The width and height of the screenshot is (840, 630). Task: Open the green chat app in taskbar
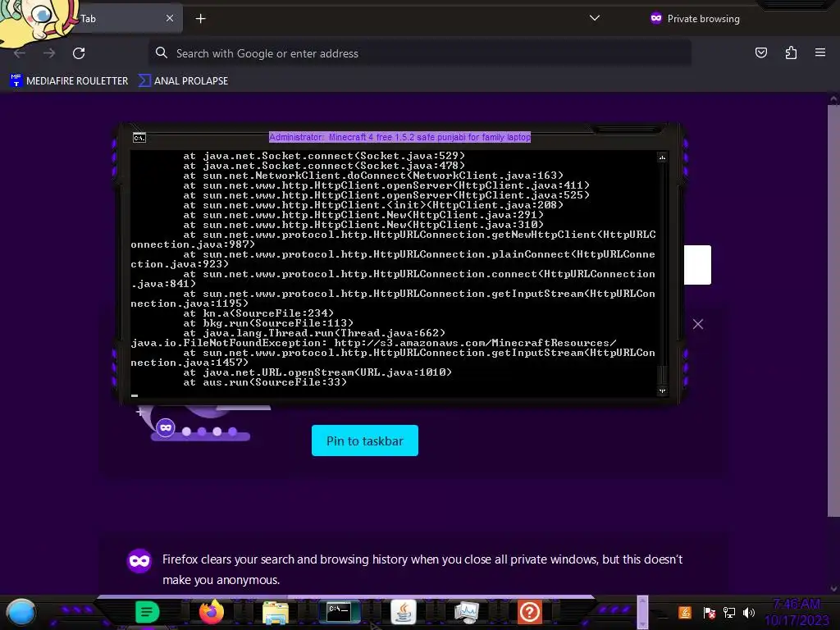point(148,612)
